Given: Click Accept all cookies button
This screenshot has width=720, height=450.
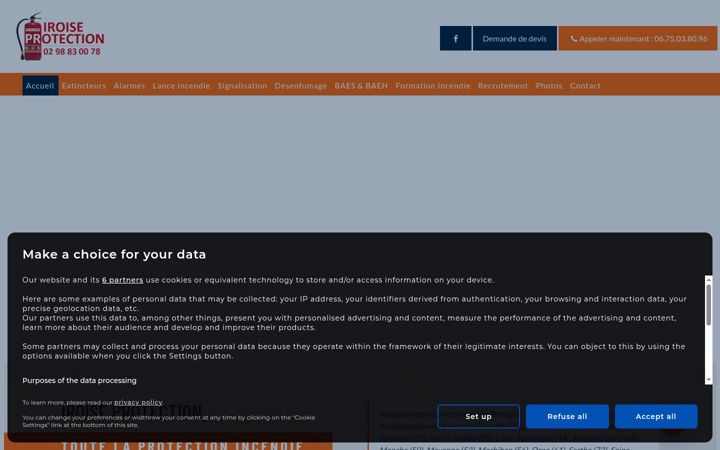Looking at the screenshot, I should [x=656, y=416].
